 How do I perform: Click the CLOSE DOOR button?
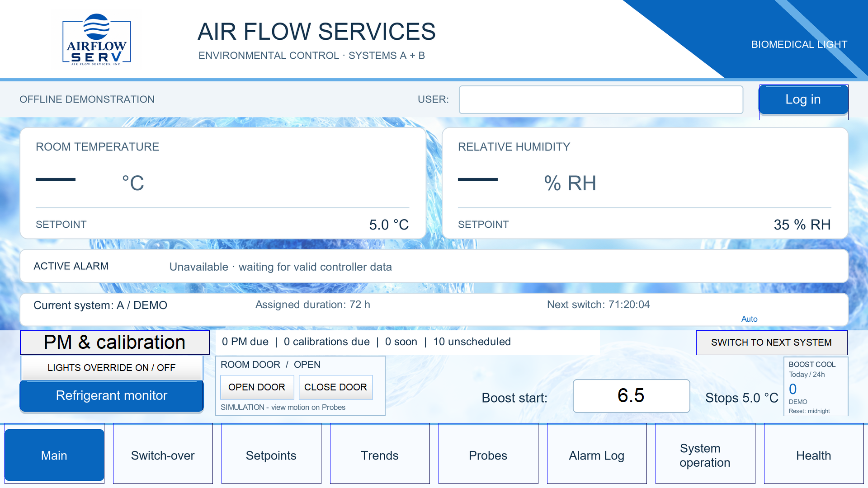point(335,387)
